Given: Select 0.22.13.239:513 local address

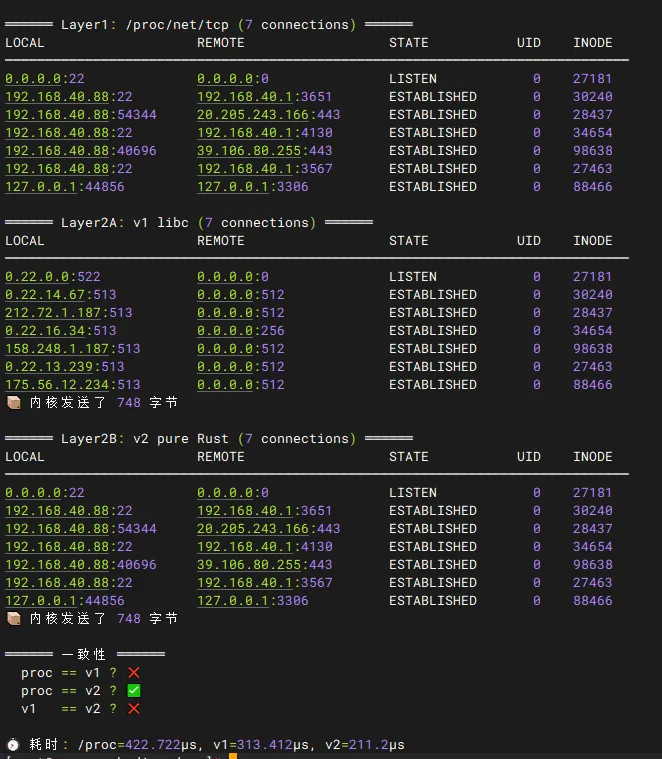Looking at the screenshot, I should click(65, 366).
